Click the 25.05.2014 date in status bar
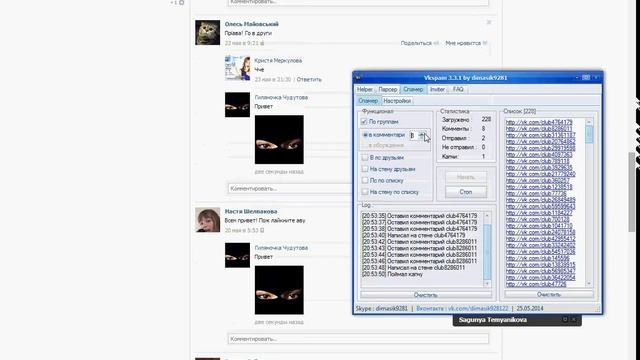Image resolution: width=640 pixels, height=360 pixels. click(530, 309)
